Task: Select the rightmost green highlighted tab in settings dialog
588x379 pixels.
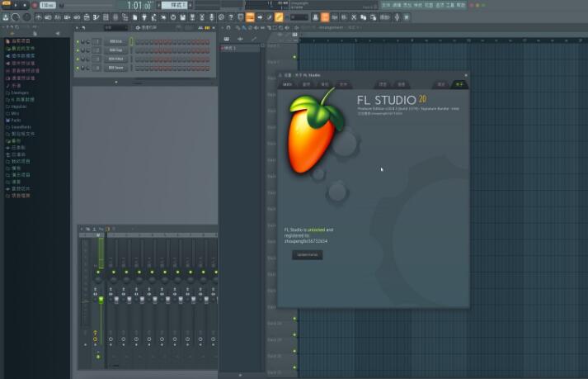Action: 459,84
